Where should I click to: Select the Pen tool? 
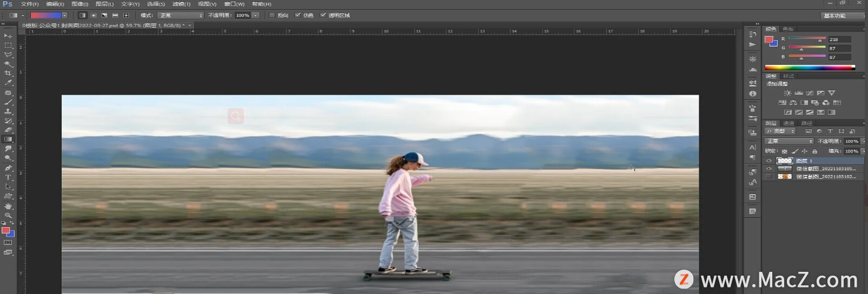pyautogui.click(x=8, y=168)
